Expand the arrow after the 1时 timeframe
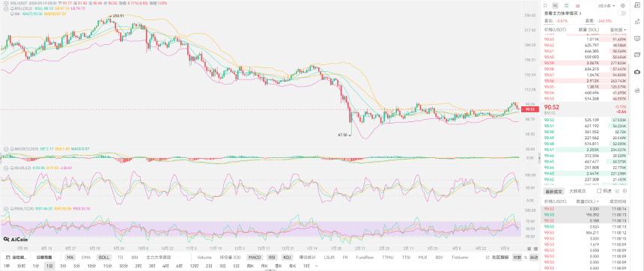The height and width of the screenshot is (271, 644). pos(316,266)
